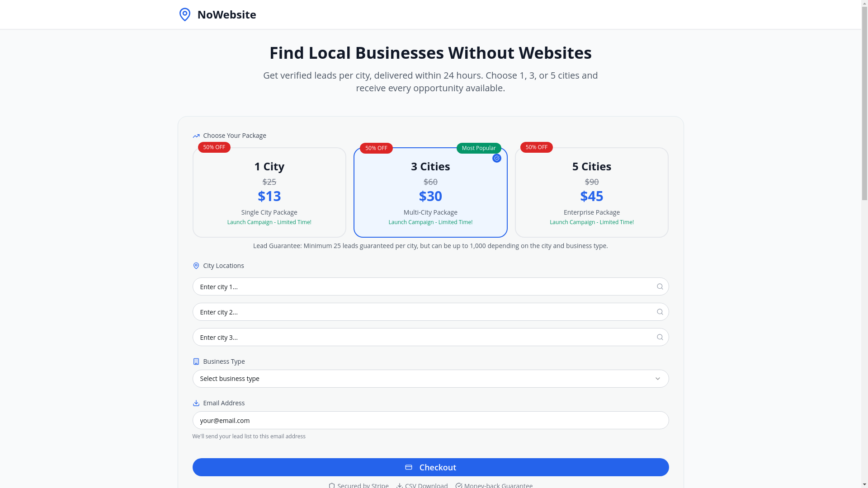The image size is (868, 488).
Task: Click the building icon beside Business Type
Action: click(196, 361)
